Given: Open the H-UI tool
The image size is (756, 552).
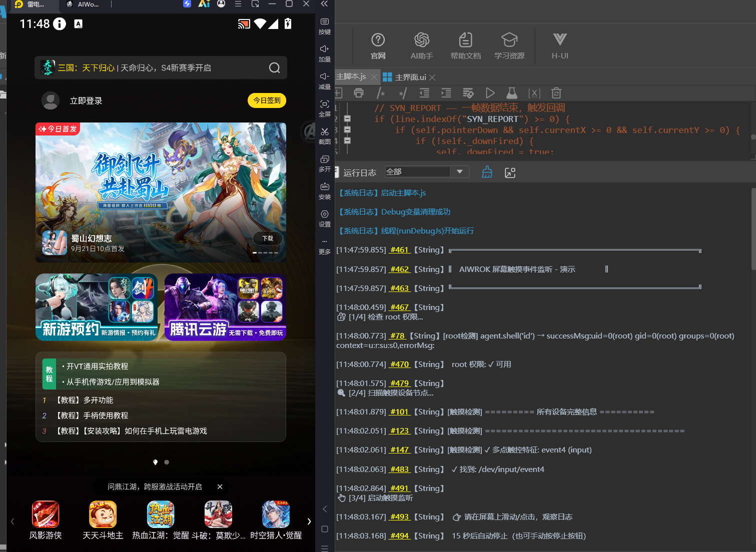Looking at the screenshot, I should point(560,45).
